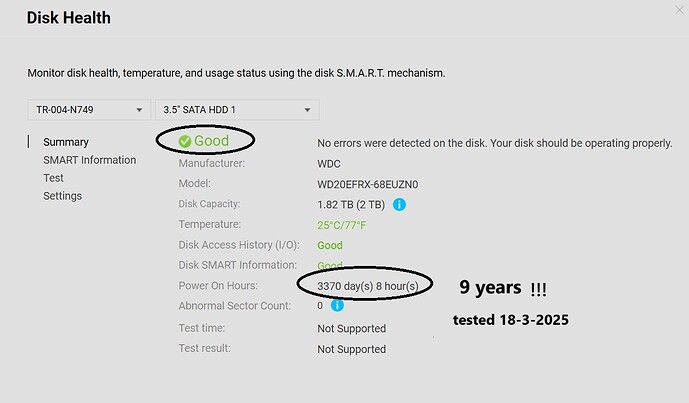The width and height of the screenshot is (689, 403).
Task: Click the info icon beside Disk Capacity
Action: 399,205
